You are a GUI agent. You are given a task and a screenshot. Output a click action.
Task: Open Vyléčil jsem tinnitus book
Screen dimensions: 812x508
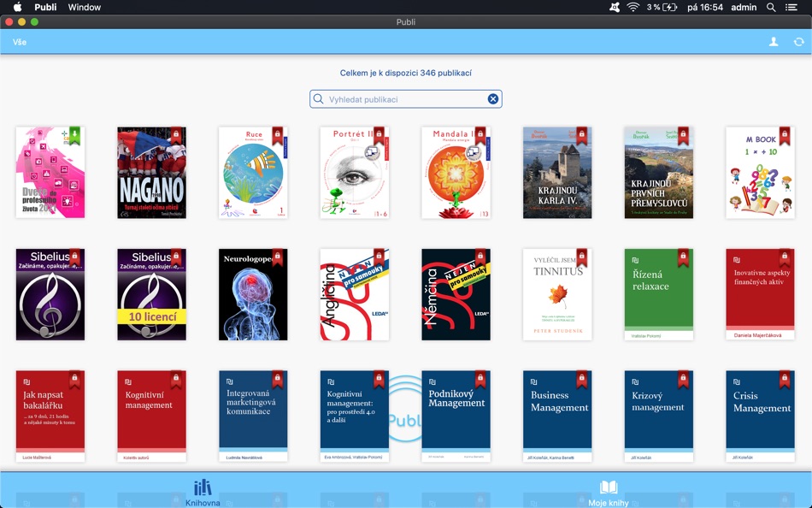pyautogui.click(x=557, y=294)
